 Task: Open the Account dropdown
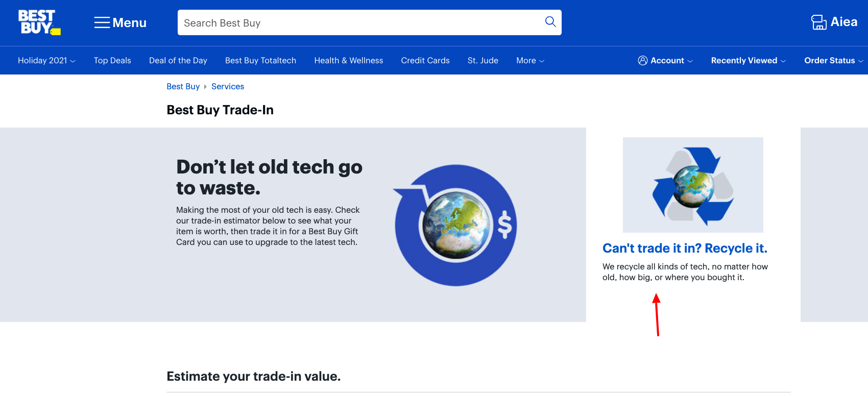[665, 60]
